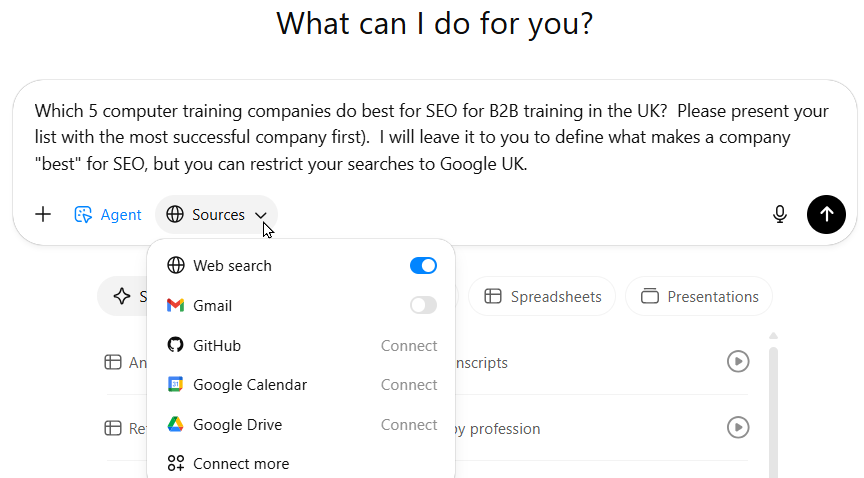Click the Google Calendar icon
Image resolution: width=864 pixels, height=478 pixels.
176,385
